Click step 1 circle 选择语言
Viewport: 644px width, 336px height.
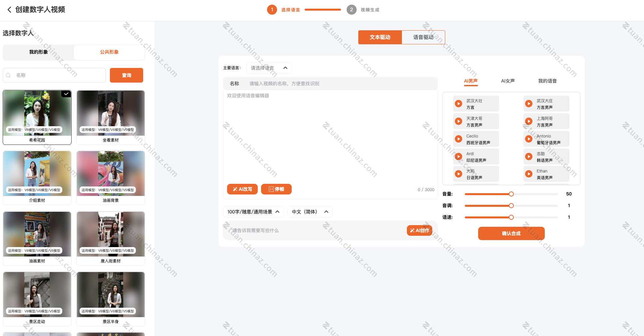coord(272,10)
